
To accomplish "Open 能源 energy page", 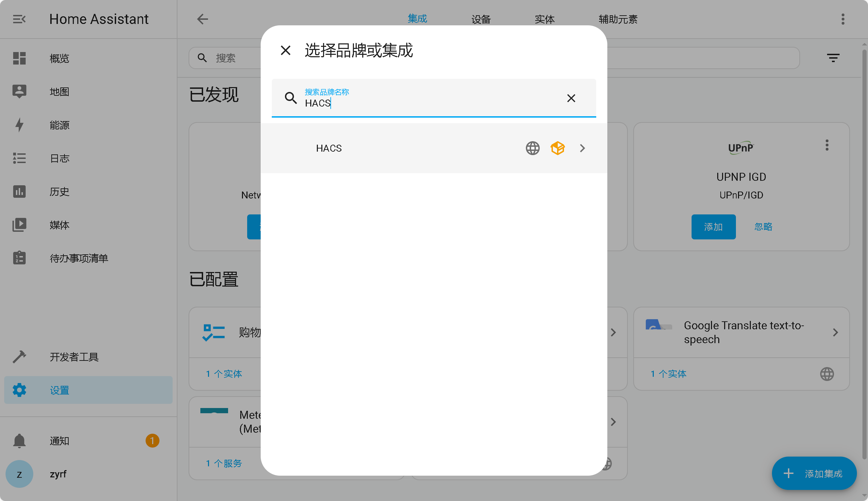I will pos(88,125).
